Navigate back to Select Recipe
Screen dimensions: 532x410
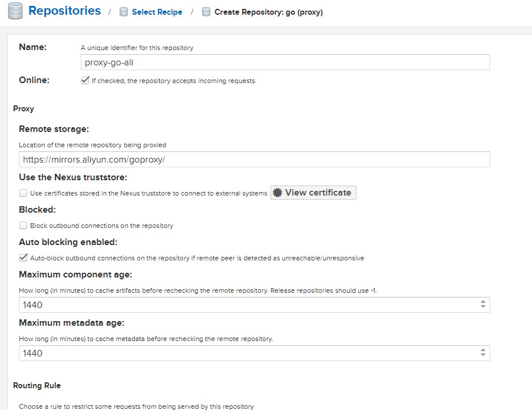157,12
